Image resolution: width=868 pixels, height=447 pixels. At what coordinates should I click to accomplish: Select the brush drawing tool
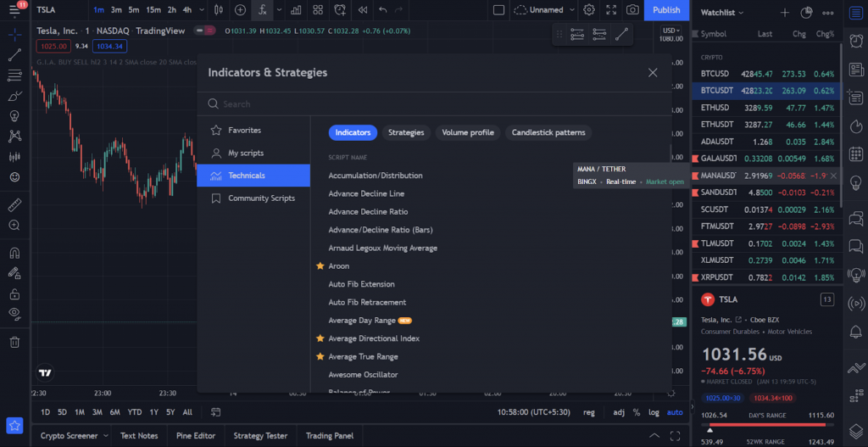[x=15, y=96]
